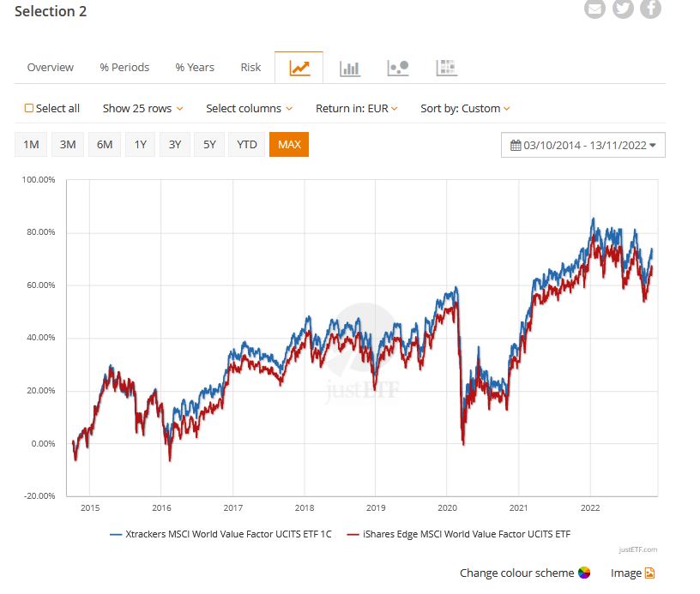Open the 03/10/2014 - 13/11/2022 date picker
The image size is (700, 594).
pos(583,145)
